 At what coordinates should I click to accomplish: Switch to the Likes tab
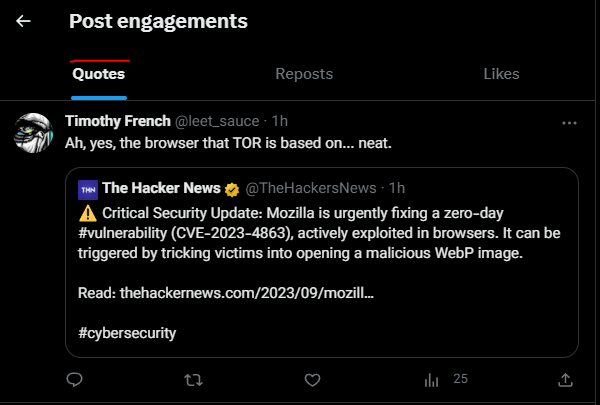coord(501,74)
